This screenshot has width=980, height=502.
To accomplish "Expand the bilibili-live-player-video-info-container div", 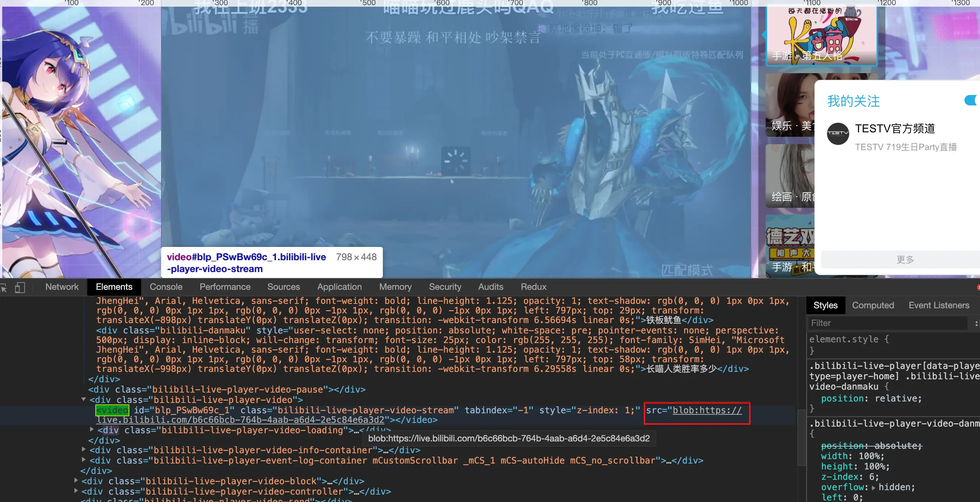I will 84,449.
